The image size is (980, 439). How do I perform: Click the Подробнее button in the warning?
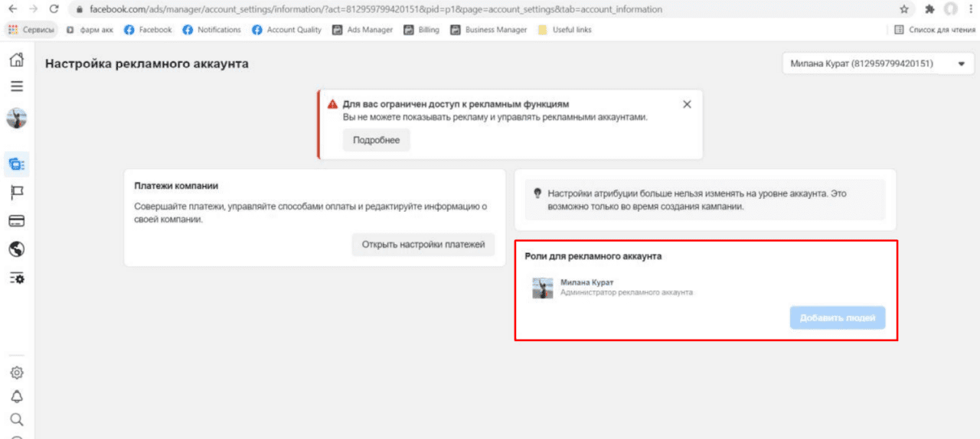[376, 140]
